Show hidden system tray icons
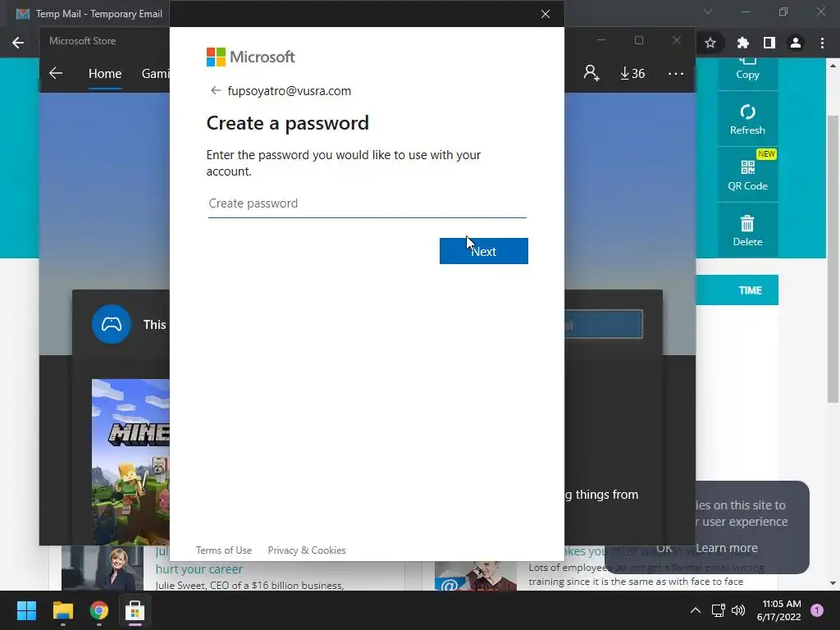This screenshot has width=840, height=630. click(x=696, y=610)
